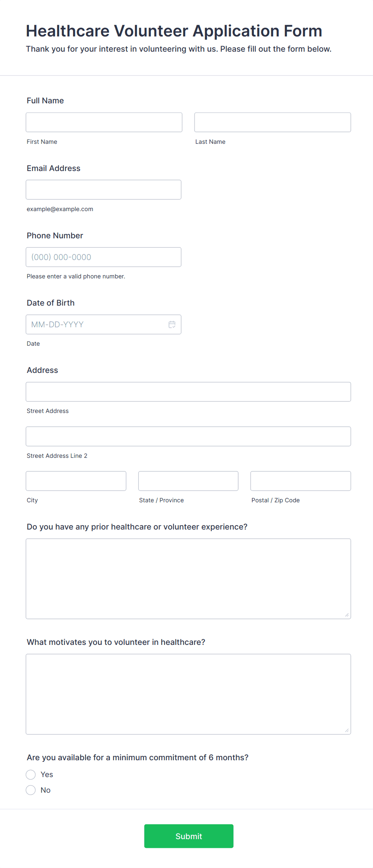Open the calendar date picker icon
The width and height of the screenshot is (373, 868).
[x=172, y=324]
